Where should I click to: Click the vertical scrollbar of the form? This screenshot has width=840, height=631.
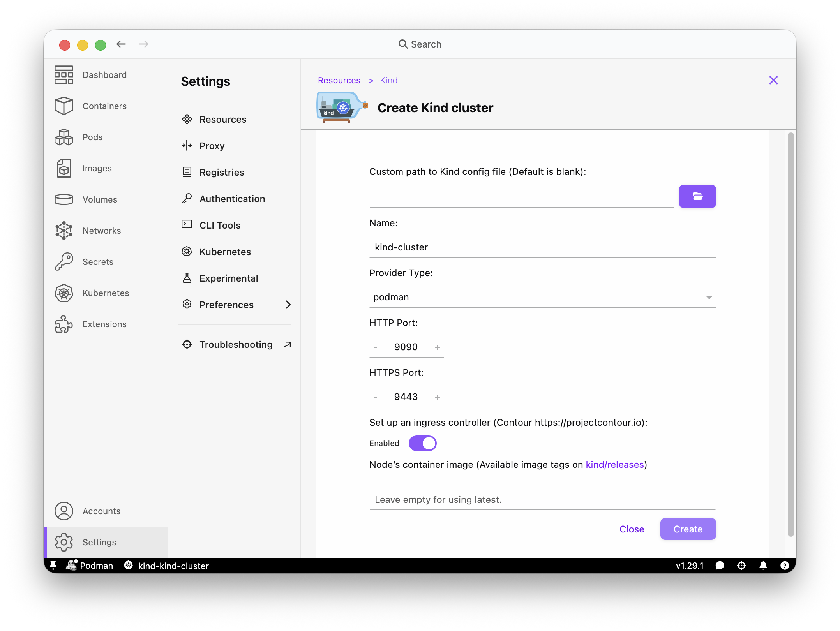point(791,334)
